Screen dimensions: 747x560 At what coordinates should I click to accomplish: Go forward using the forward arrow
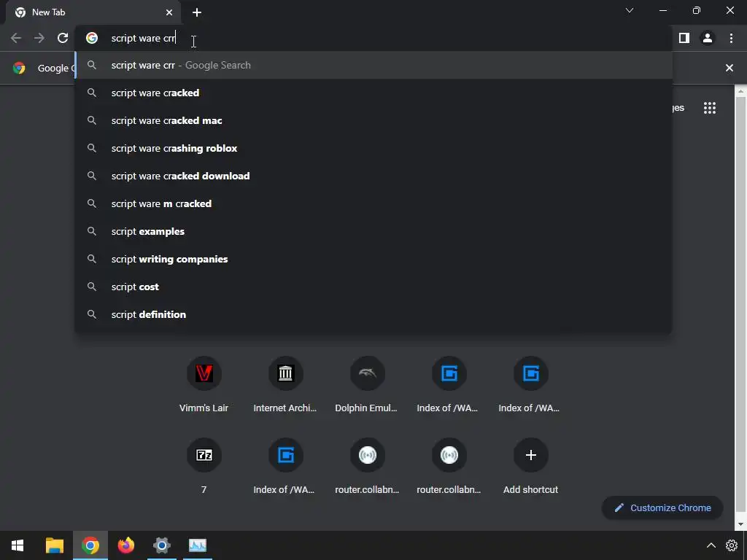[39, 38]
